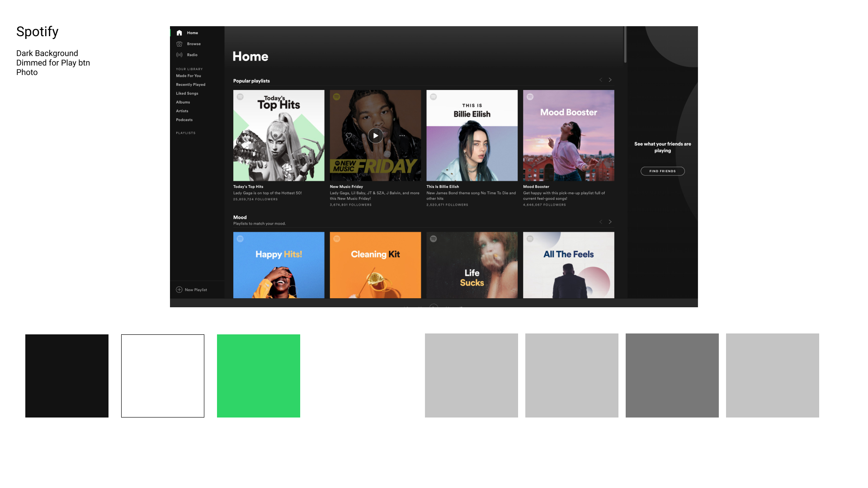
Task: Open Podcasts in library
Action: (184, 120)
